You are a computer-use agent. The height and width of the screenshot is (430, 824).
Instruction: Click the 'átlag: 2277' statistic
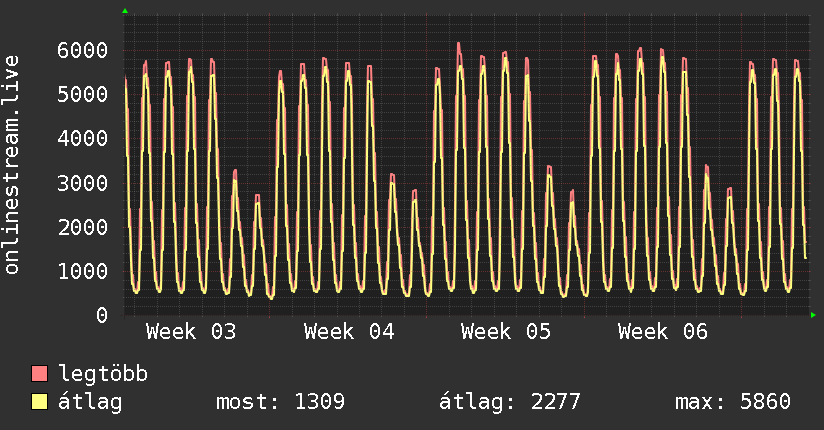pos(510,402)
